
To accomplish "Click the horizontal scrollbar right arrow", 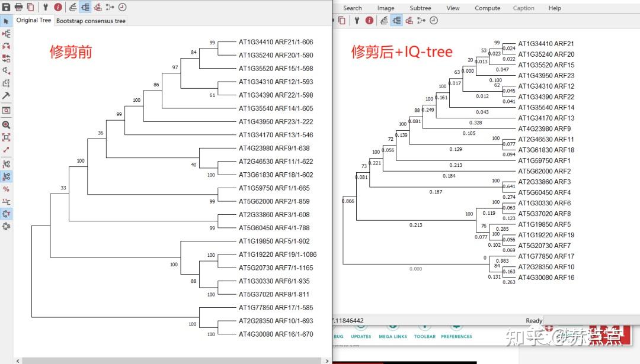I will click(x=327, y=360).
